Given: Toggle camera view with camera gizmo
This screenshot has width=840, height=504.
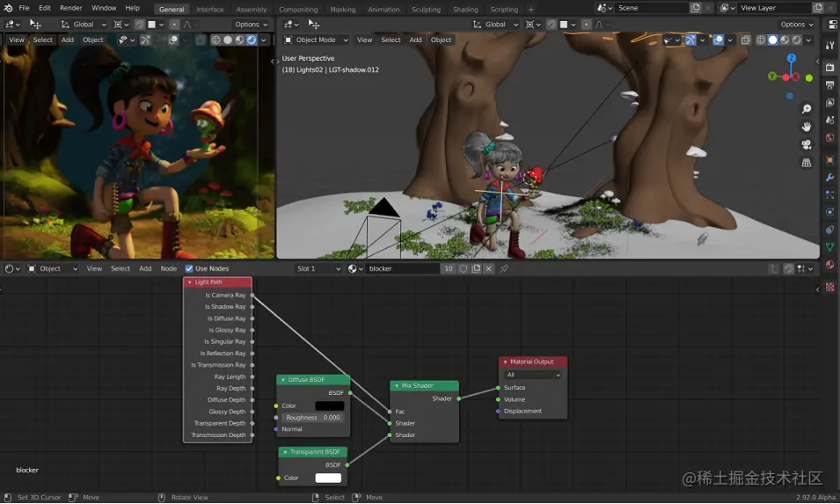Looking at the screenshot, I should pos(807,144).
